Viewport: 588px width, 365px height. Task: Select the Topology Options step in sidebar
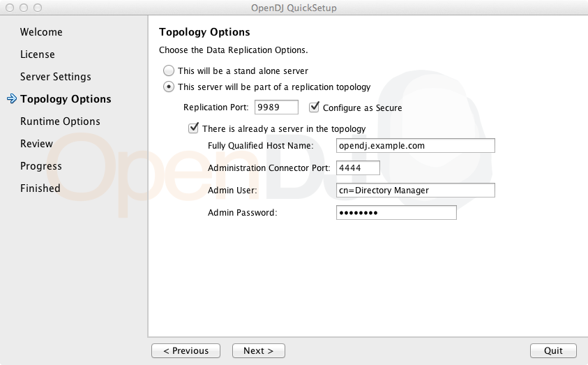66,99
